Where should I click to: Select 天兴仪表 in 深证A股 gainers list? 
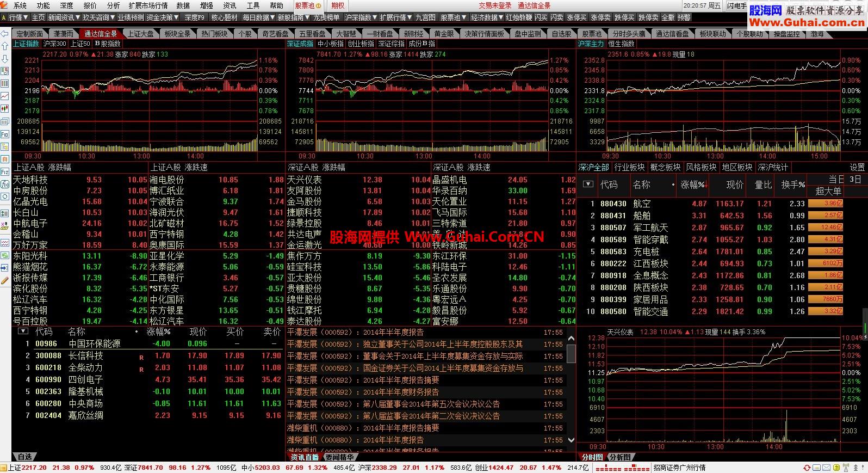pyautogui.click(x=359, y=180)
